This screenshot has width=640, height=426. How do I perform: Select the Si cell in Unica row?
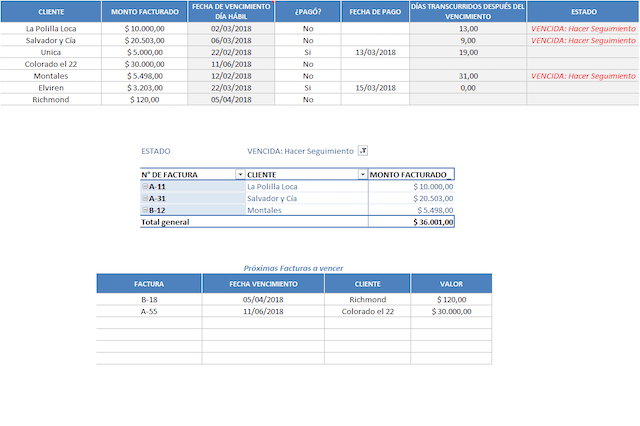tap(308, 52)
